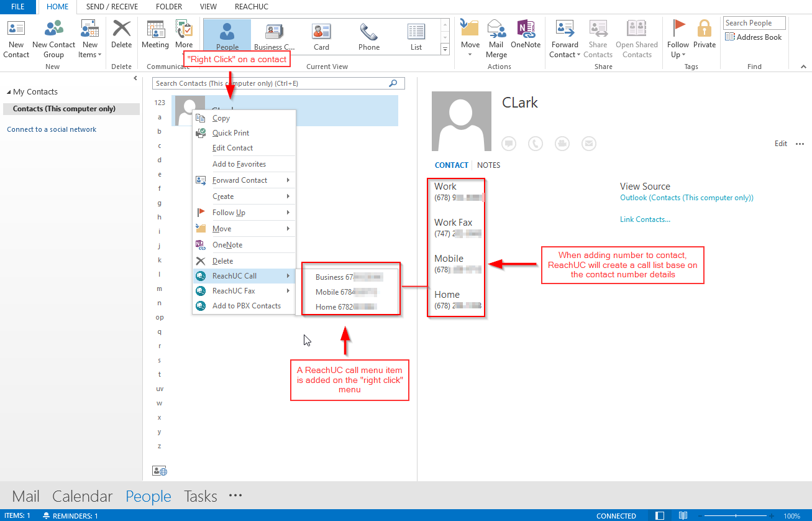Open the Move dropdown in Actions

(x=470, y=39)
